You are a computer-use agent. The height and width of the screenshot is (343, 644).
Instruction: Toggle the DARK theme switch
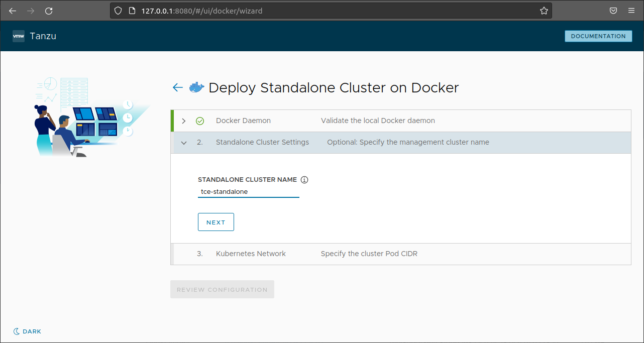(27, 331)
